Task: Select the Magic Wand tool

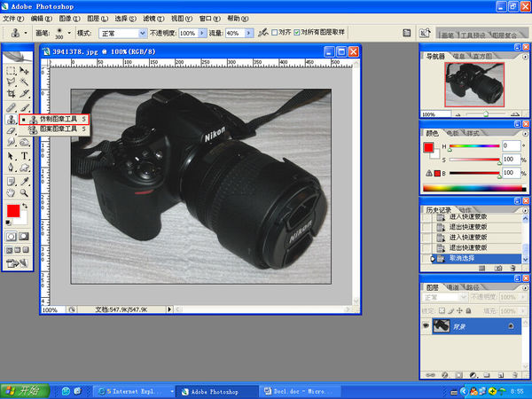Action: tap(24, 82)
